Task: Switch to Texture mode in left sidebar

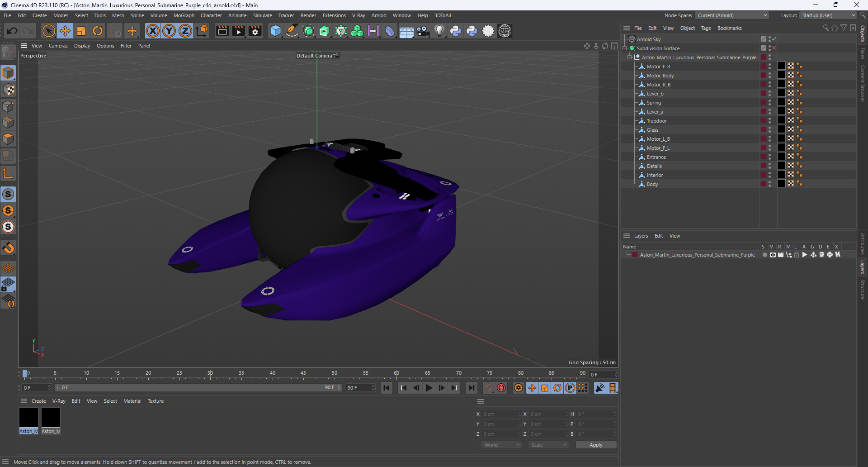Action: (8, 90)
